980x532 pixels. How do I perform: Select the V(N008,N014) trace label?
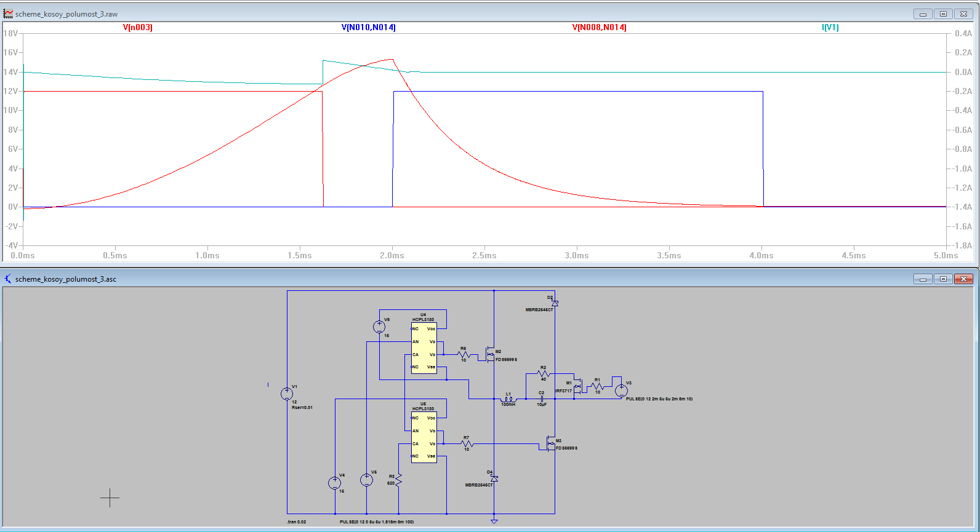point(599,28)
